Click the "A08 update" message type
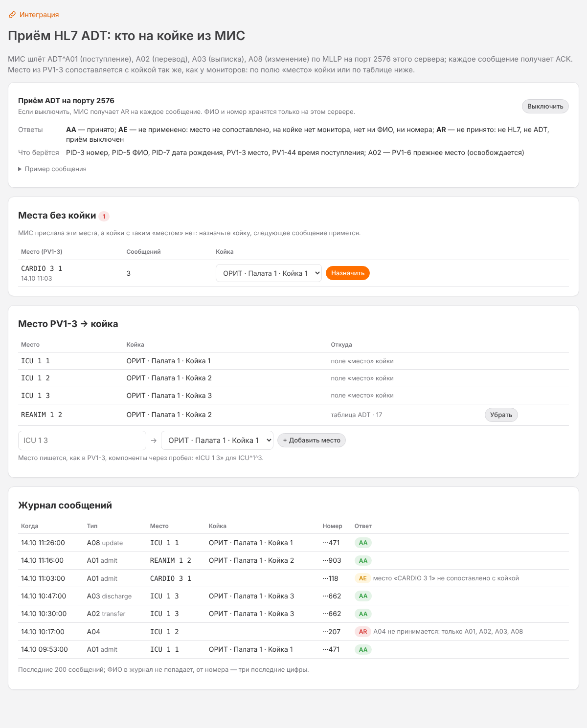The width and height of the screenshot is (587, 728). 105,543
